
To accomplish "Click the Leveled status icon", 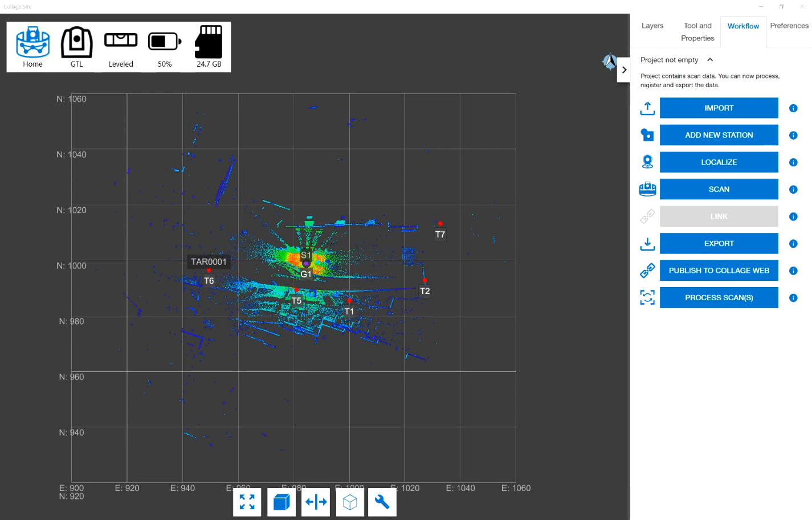I will click(x=121, y=40).
